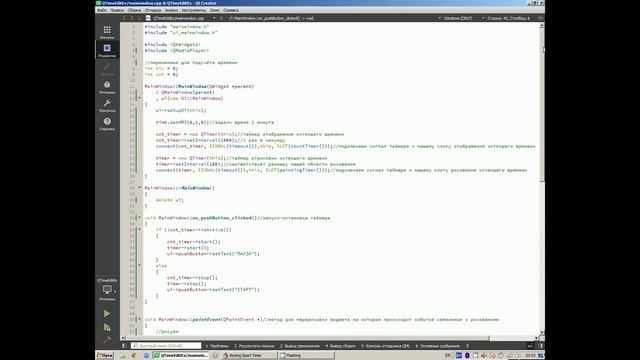Switch to Boxing Sport Timer taskbar button
The height and width of the screenshot is (360, 640).
coord(249,356)
